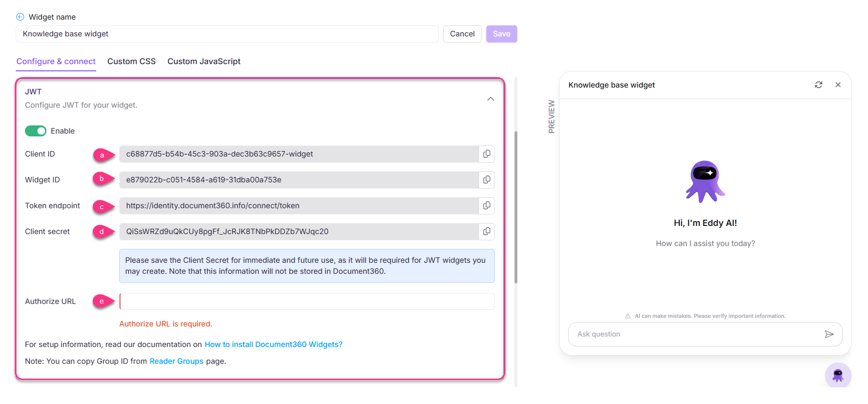Copy the Token endpoint URL

pos(487,206)
